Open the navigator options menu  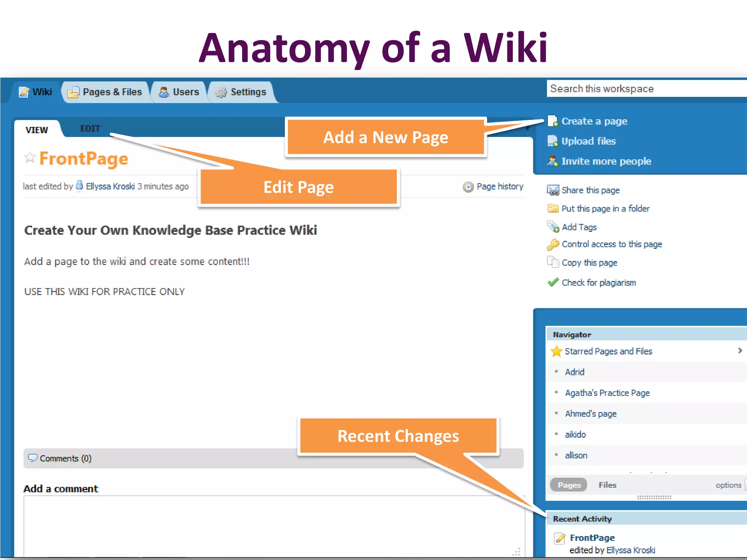pos(728,485)
